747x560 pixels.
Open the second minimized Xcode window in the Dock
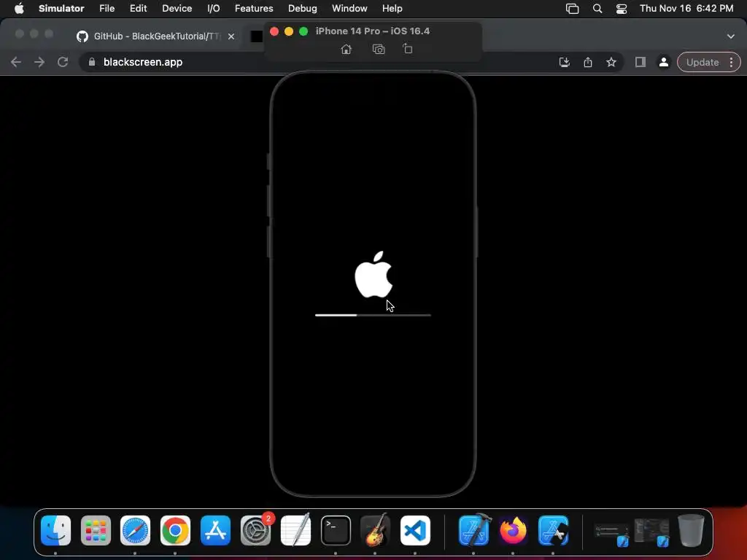651,532
